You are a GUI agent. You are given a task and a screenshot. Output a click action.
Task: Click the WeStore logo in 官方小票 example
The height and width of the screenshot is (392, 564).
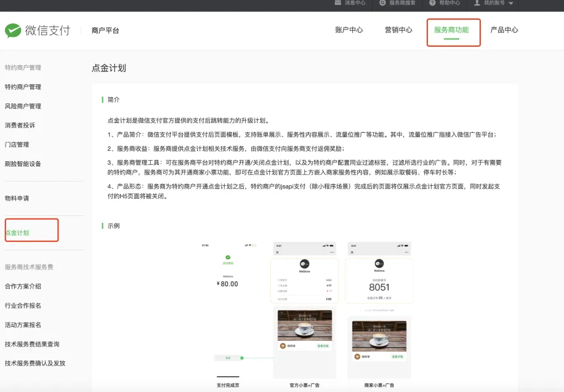[304, 263]
